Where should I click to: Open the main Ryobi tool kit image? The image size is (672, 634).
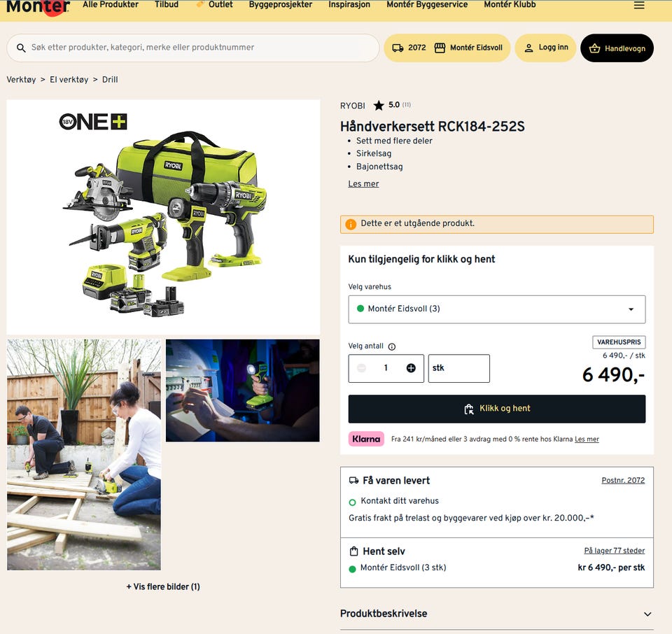click(x=163, y=217)
